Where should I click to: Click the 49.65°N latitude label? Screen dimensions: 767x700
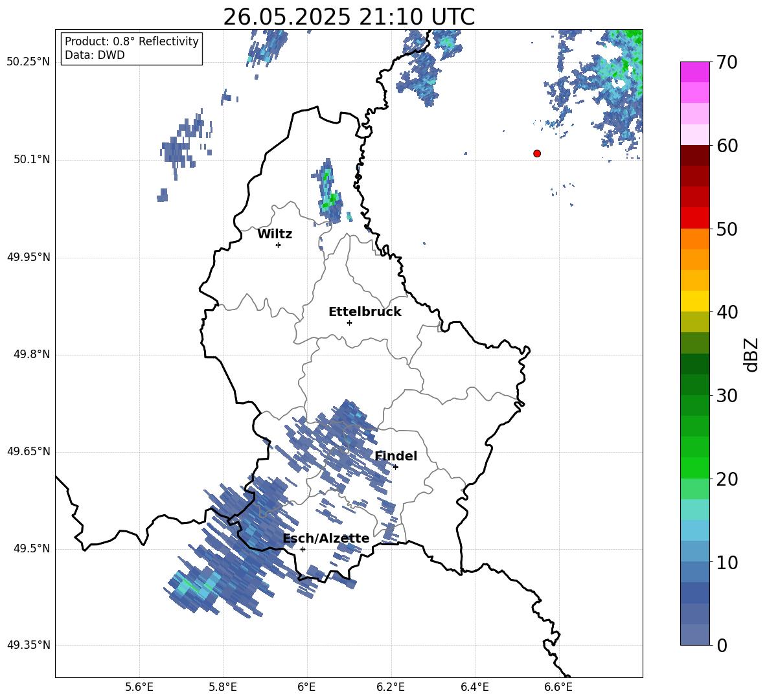click(29, 451)
